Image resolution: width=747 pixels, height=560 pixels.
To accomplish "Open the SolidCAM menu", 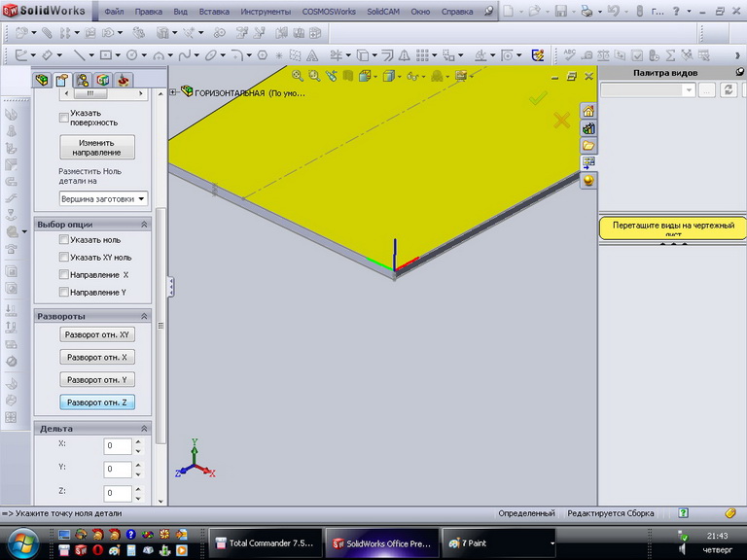I will [x=383, y=12].
